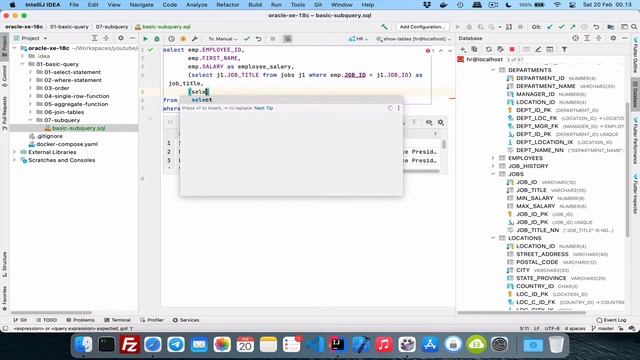Open autocomplete popup more options
Image resolution: width=640 pixels, height=360 pixels.
pyautogui.click(x=399, y=108)
